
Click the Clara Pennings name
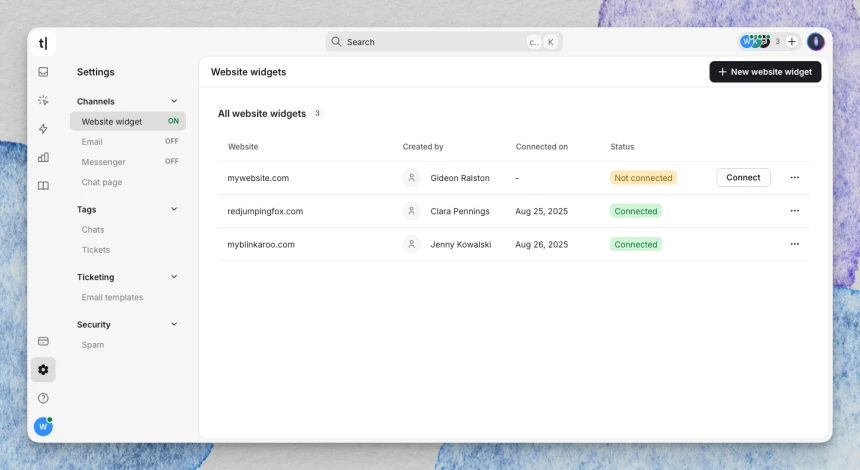460,211
